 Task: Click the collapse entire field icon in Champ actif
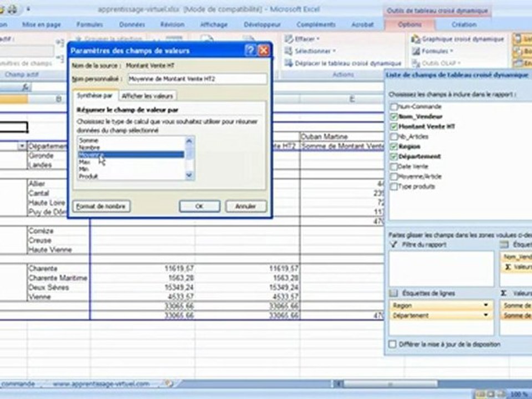tap(60, 58)
